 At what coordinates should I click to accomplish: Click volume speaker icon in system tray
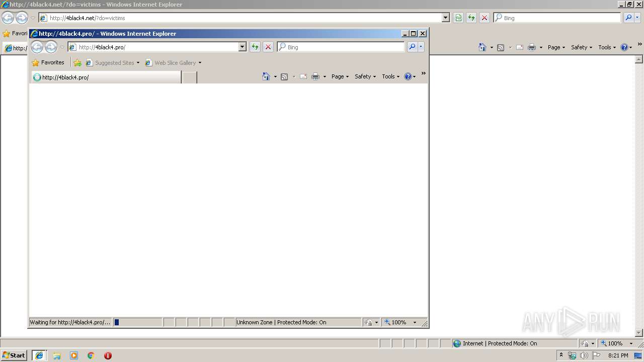(x=584, y=355)
